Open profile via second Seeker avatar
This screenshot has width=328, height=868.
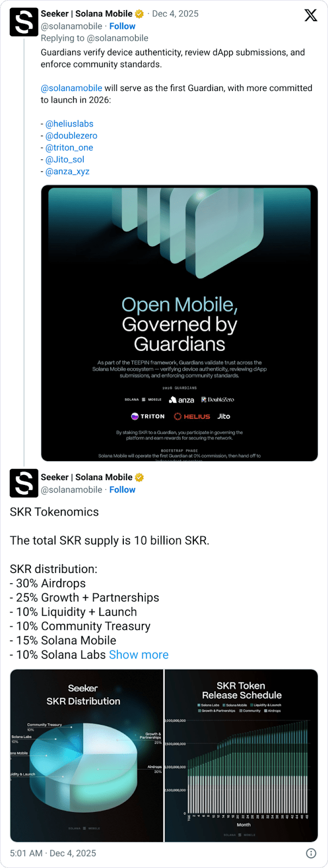[24, 483]
